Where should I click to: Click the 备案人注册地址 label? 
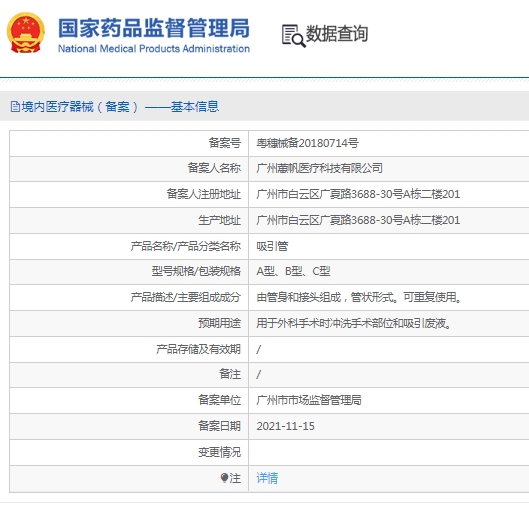click(204, 194)
